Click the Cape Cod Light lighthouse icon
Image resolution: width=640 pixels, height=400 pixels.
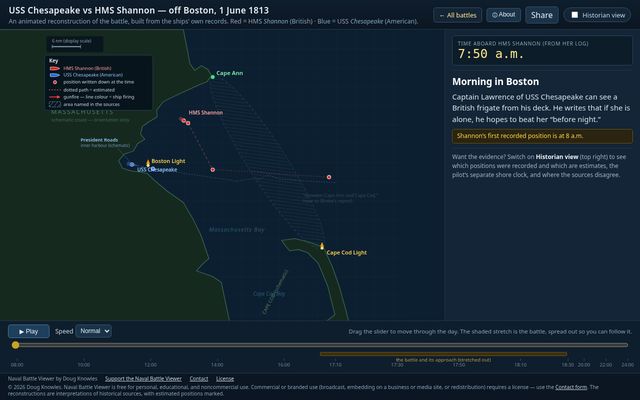[322, 246]
